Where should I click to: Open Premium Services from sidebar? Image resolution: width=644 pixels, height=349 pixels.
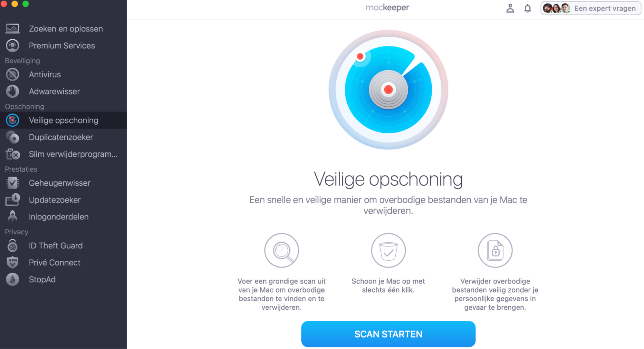click(62, 45)
